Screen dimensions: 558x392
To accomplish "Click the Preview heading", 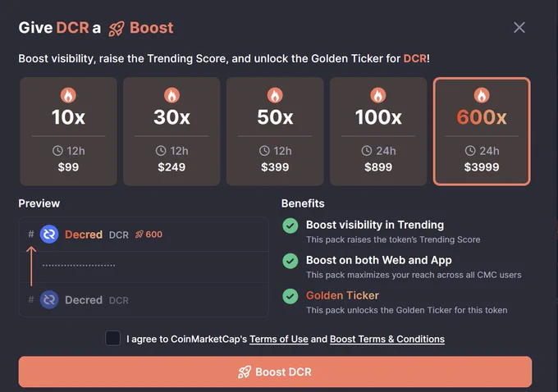I will [39, 203].
